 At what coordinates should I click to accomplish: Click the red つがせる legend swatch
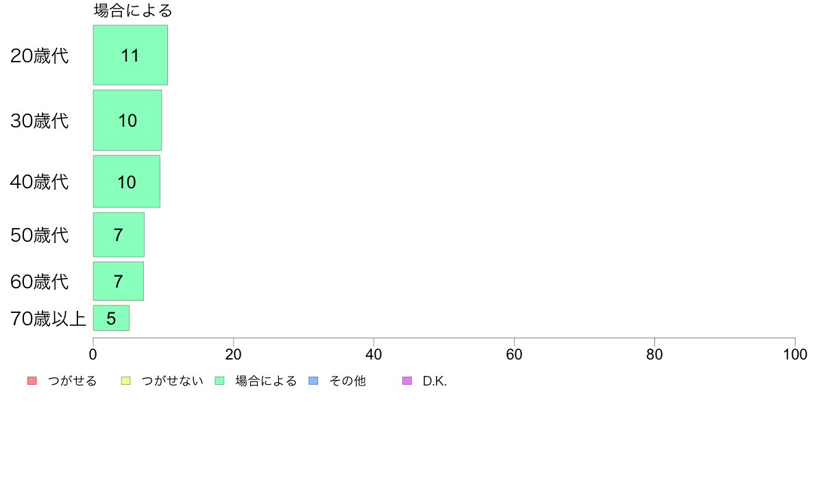(x=32, y=381)
